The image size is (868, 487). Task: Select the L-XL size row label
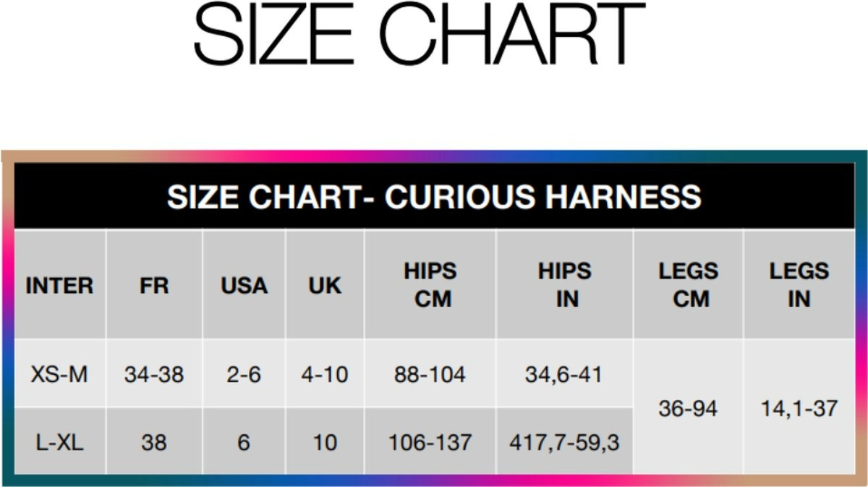click(x=59, y=442)
